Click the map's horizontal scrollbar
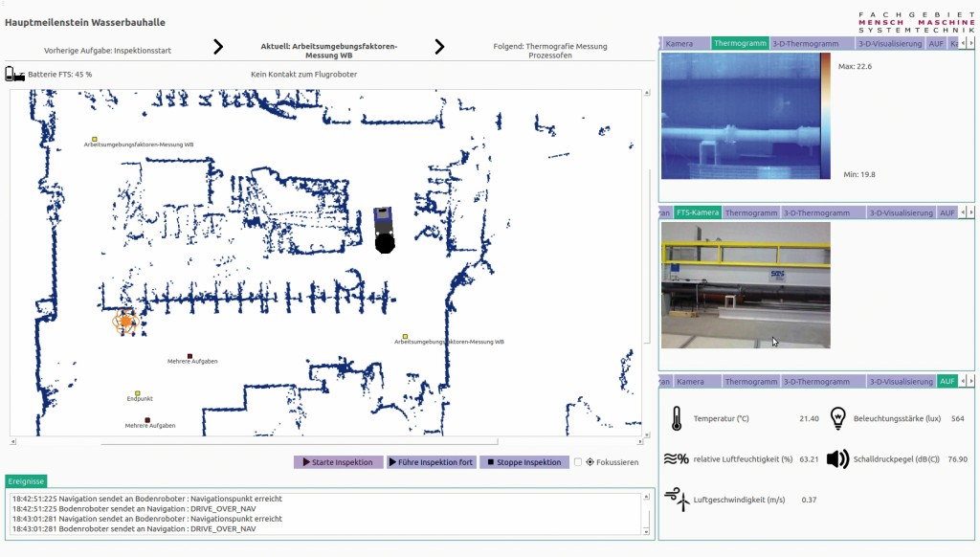This screenshot has height=557, width=980. 325,441
